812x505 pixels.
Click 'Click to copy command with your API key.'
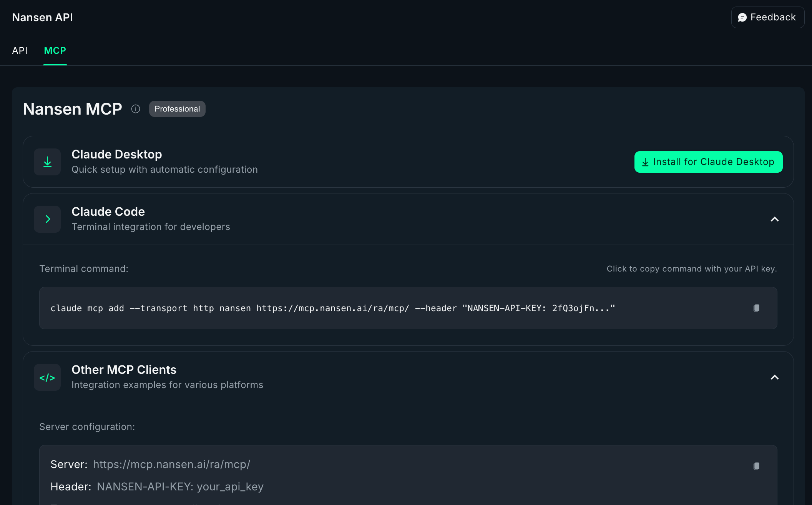(692, 268)
